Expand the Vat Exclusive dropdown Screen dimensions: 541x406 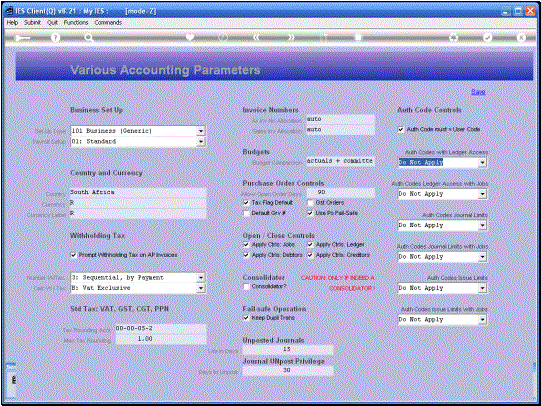tap(201, 288)
